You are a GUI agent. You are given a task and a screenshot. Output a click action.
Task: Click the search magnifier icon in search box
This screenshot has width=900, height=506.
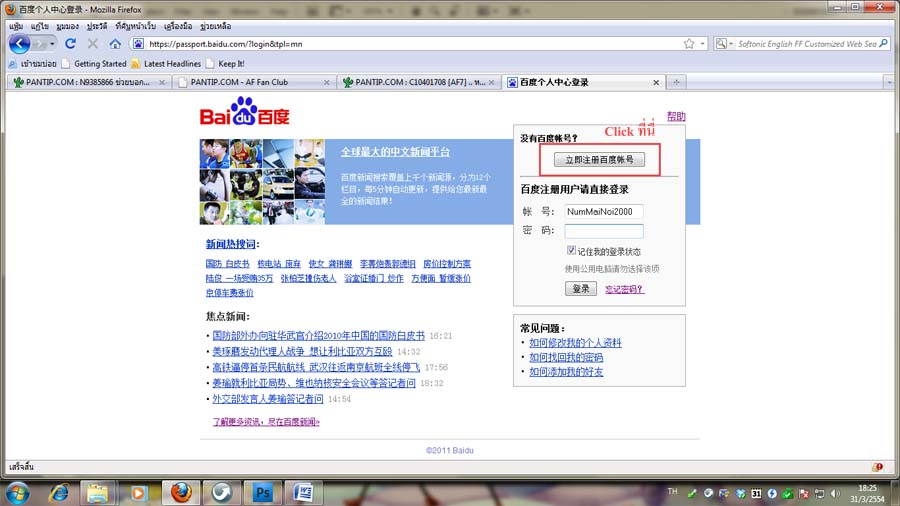coord(883,43)
